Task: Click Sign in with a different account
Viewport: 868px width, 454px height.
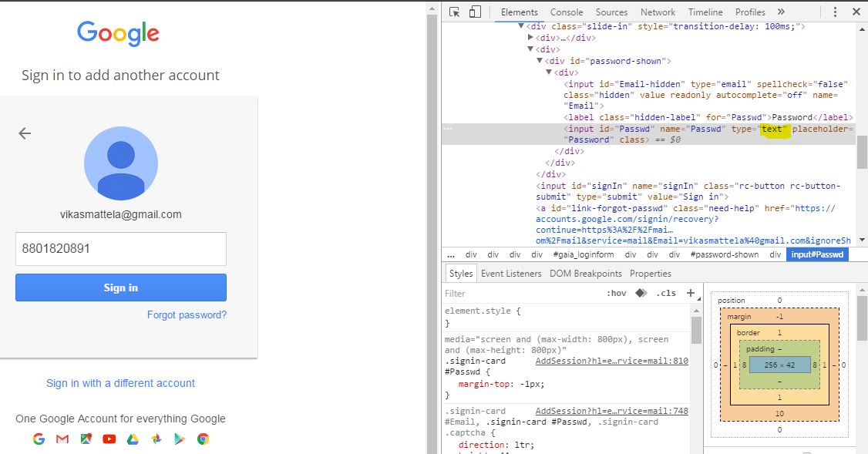Action: click(x=121, y=383)
